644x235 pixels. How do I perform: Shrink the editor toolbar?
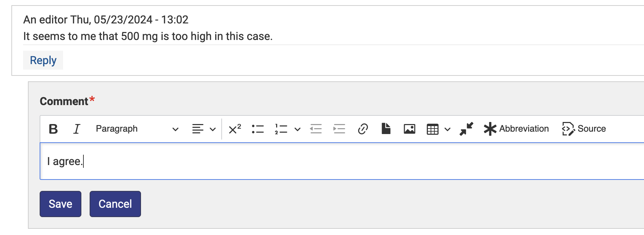pyautogui.click(x=466, y=129)
